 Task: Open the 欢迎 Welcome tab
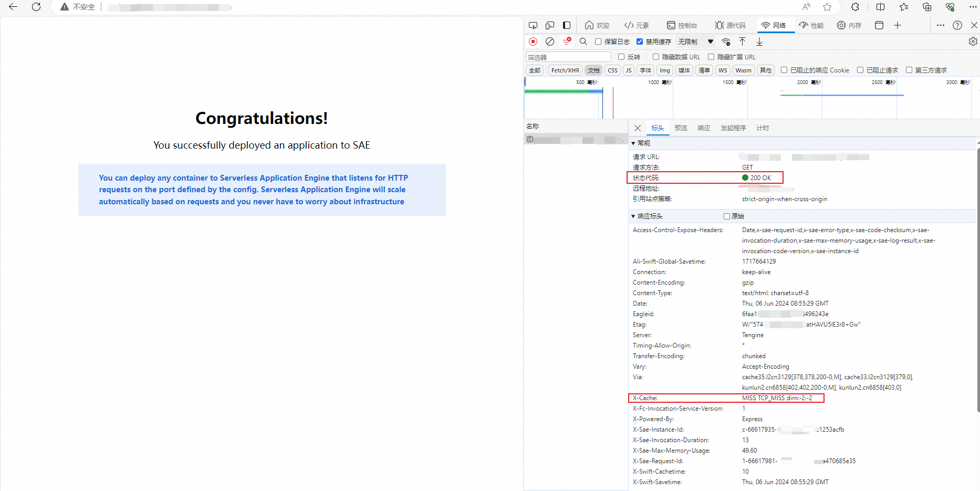597,25
